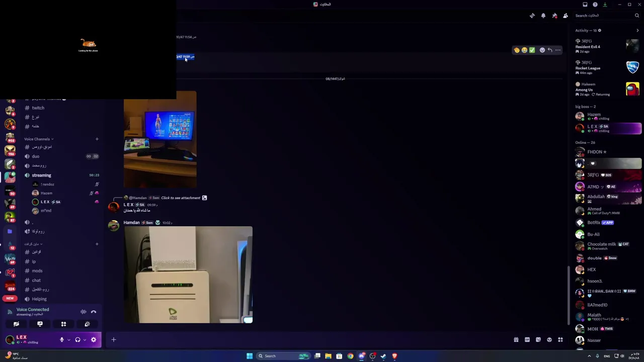Screen dimensions: 644x362
Task: Open the gift Nitro icon
Action: [516, 340]
